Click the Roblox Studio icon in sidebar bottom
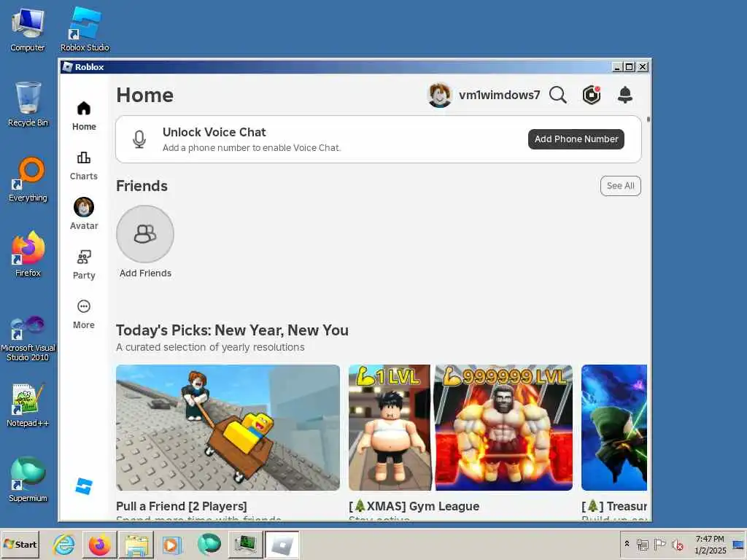 84,486
